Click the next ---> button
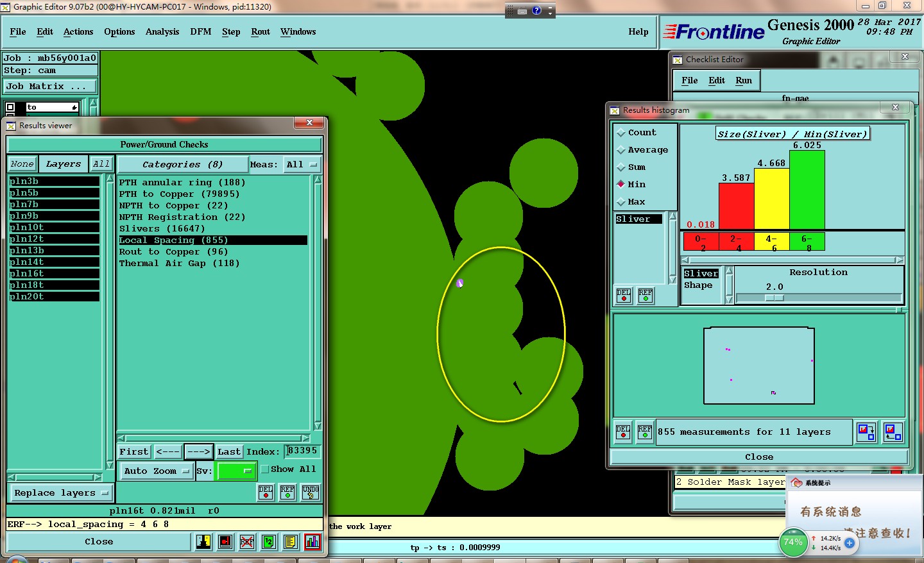The image size is (924, 563). 199,452
